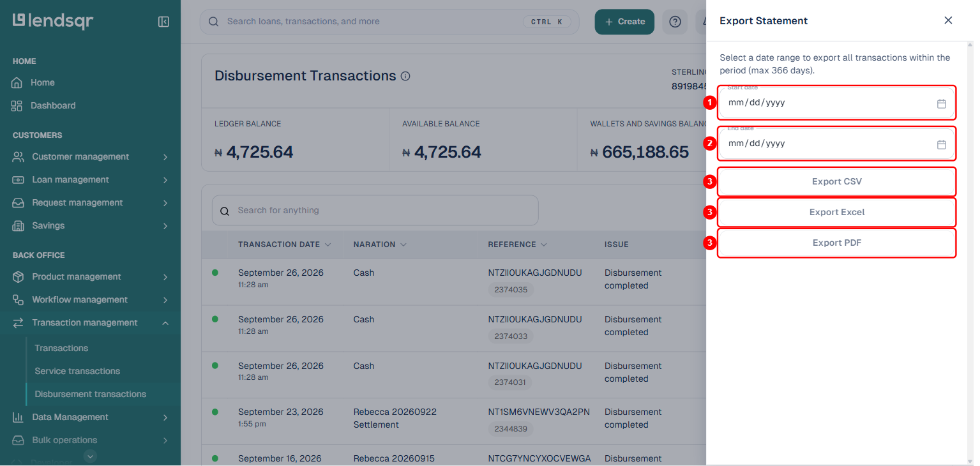Expand Bulk operations chevron
The height and width of the screenshot is (466, 980).
165,440
